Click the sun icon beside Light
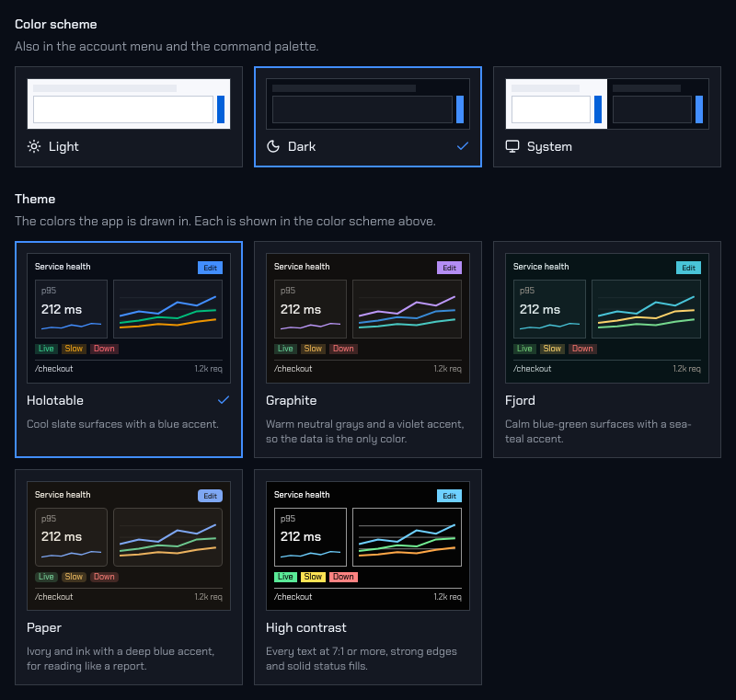 pos(34,146)
